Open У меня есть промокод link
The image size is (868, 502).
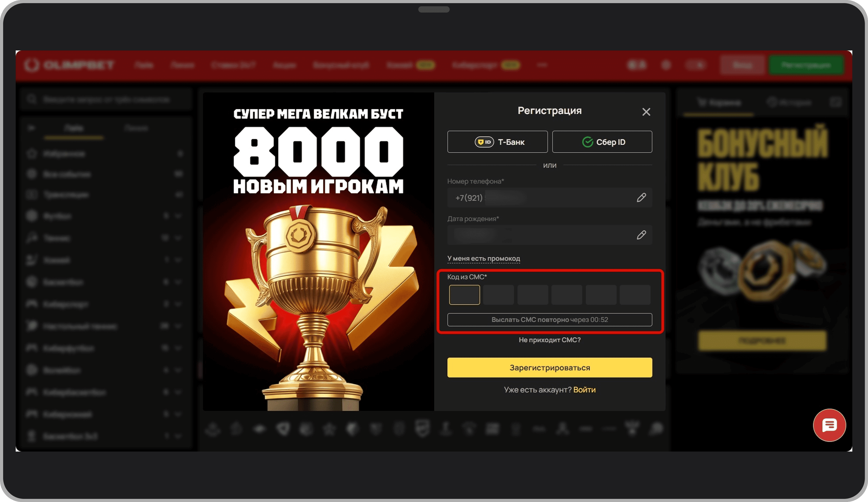pos(484,258)
